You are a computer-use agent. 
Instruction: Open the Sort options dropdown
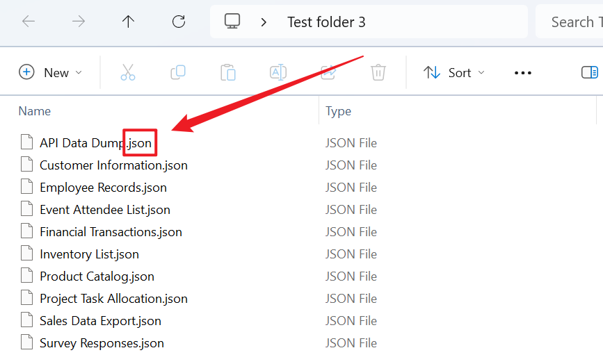pyautogui.click(x=455, y=72)
